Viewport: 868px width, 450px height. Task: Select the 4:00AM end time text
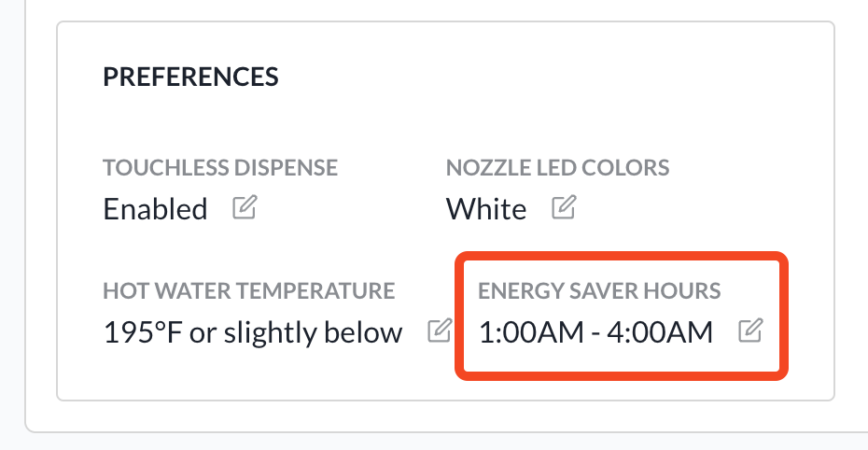coord(660,332)
